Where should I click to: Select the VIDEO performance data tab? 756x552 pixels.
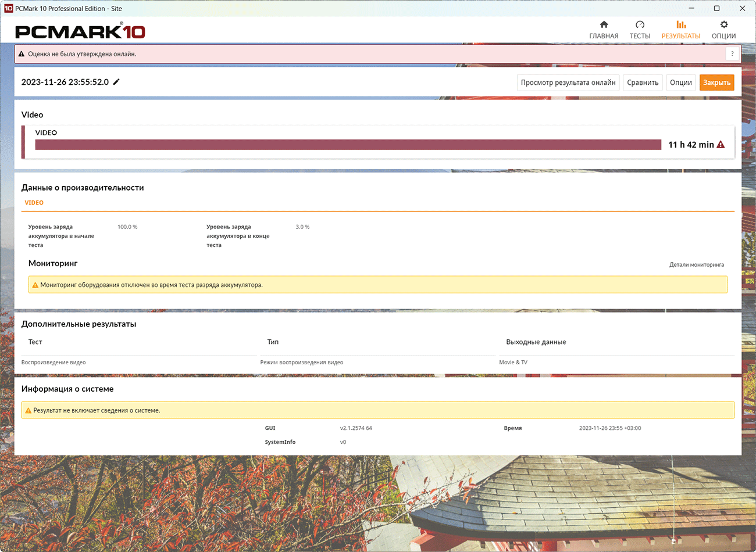(34, 203)
